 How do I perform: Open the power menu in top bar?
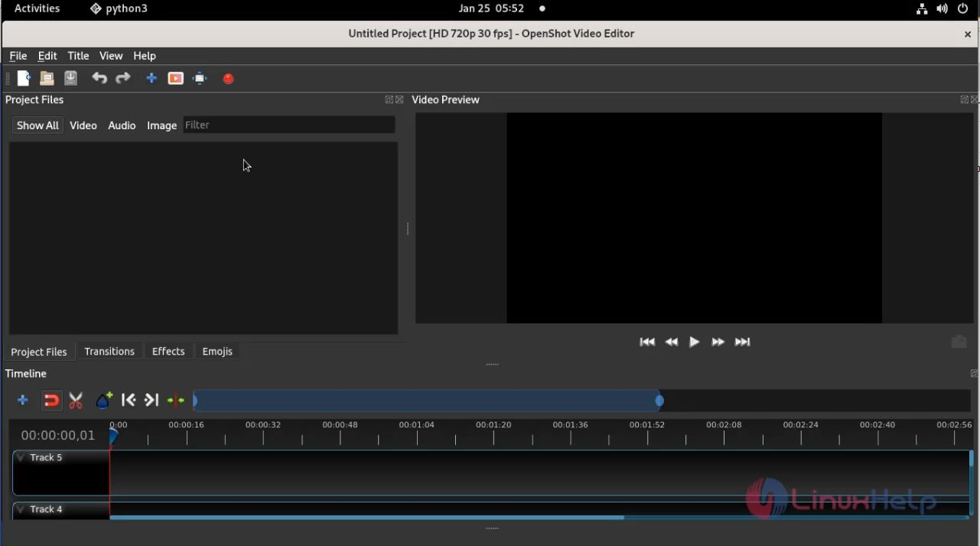[963, 8]
